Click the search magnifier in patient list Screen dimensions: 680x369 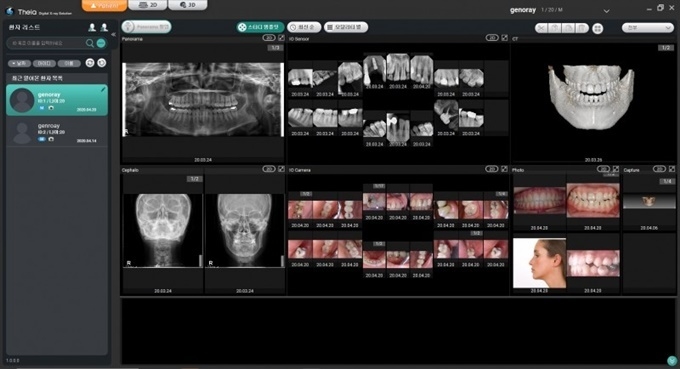coord(90,43)
